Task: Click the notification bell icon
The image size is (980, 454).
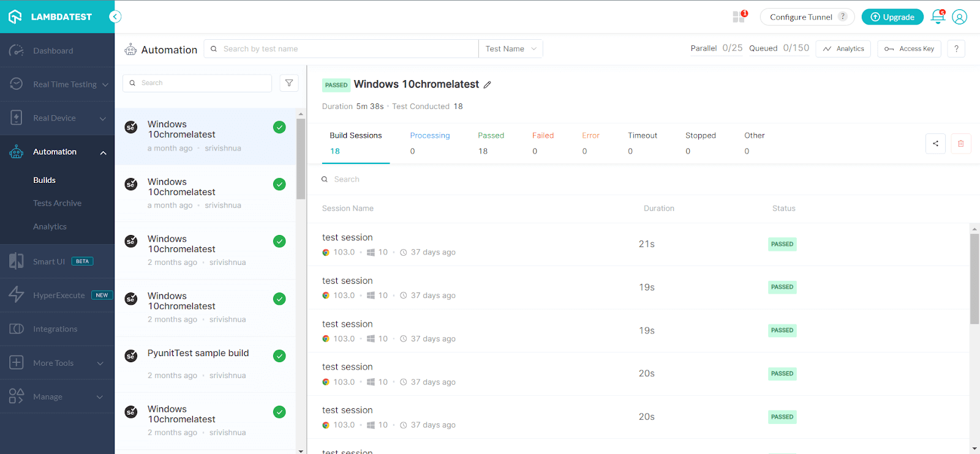Action: click(x=937, y=17)
